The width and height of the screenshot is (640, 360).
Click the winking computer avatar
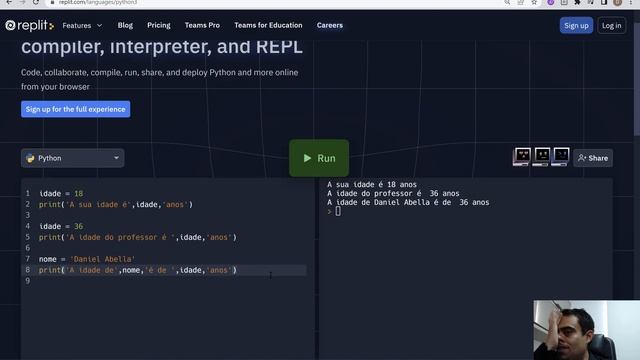click(x=561, y=157)
